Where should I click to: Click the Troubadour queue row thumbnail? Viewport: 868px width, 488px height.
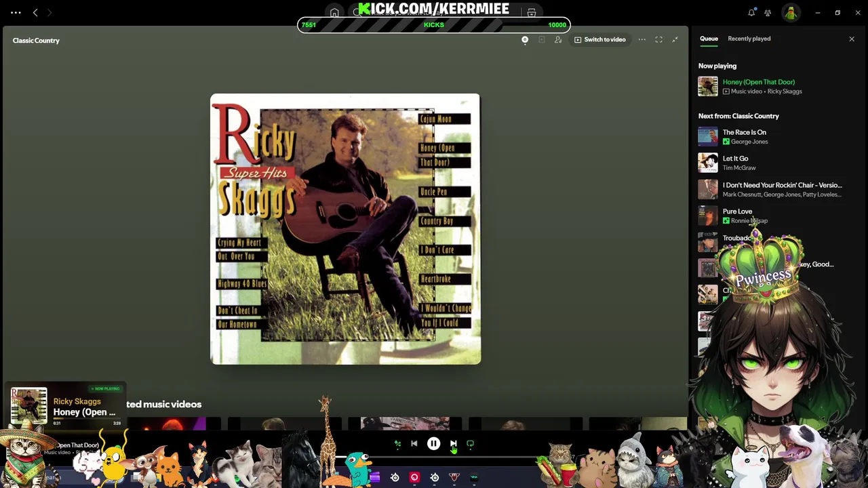coord(708,243)
